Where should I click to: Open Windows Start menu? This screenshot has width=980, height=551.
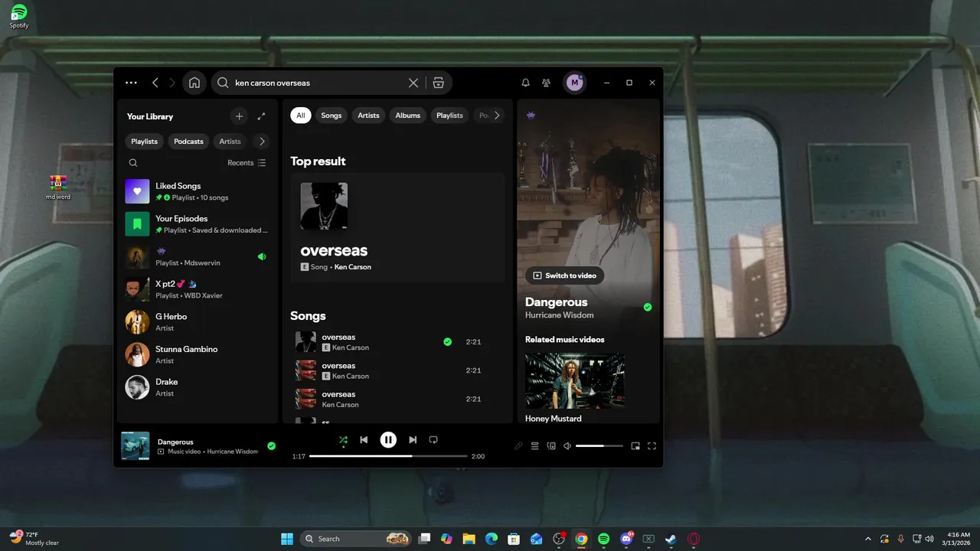pos(286,539)
